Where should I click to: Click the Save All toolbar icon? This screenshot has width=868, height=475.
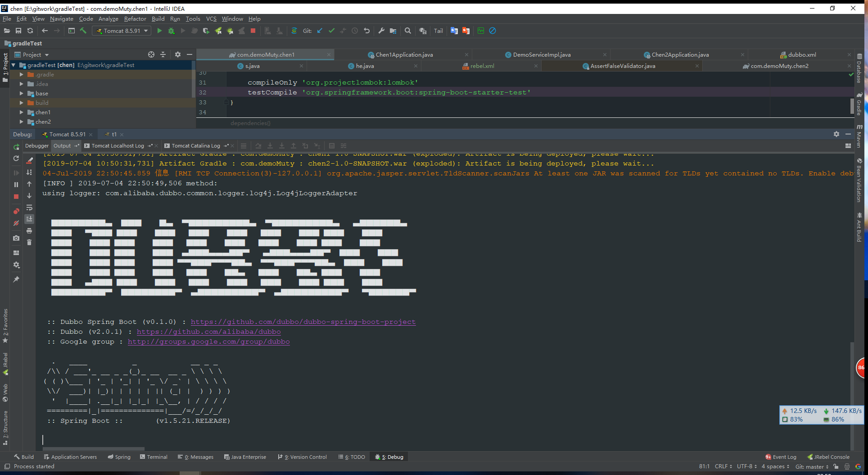tap(18, 31)
